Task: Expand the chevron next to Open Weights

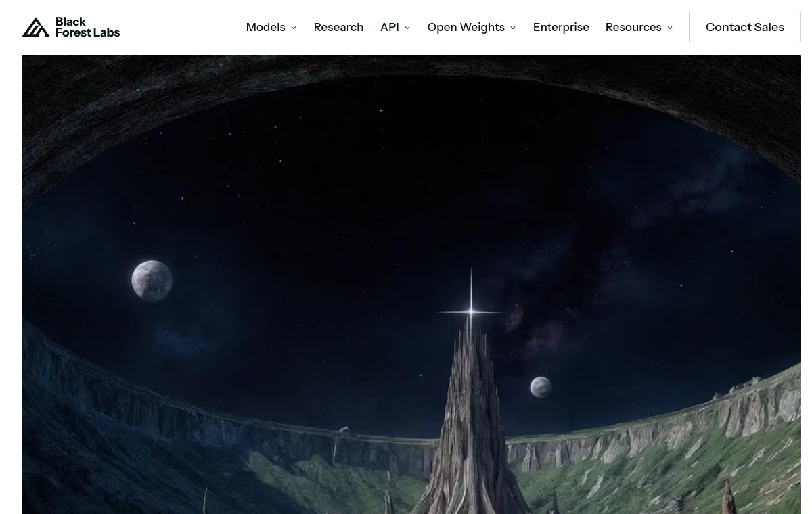Action: (x=513, y=28)
